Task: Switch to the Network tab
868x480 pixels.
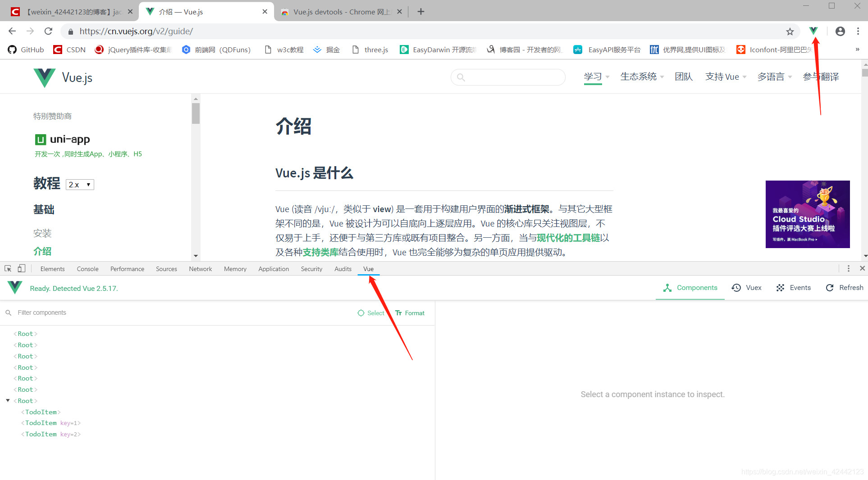Action: click(x=200, y=269)
